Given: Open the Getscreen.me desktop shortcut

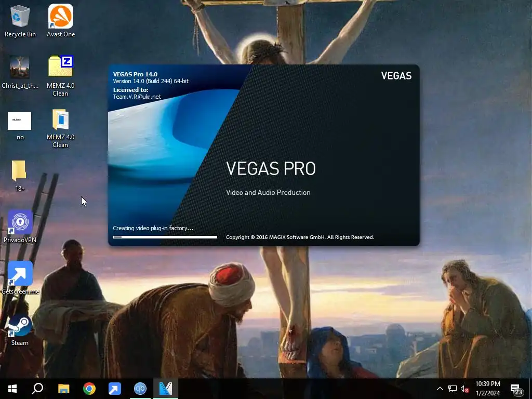Looking at the screenshot, I should click(x=20, y=277).
